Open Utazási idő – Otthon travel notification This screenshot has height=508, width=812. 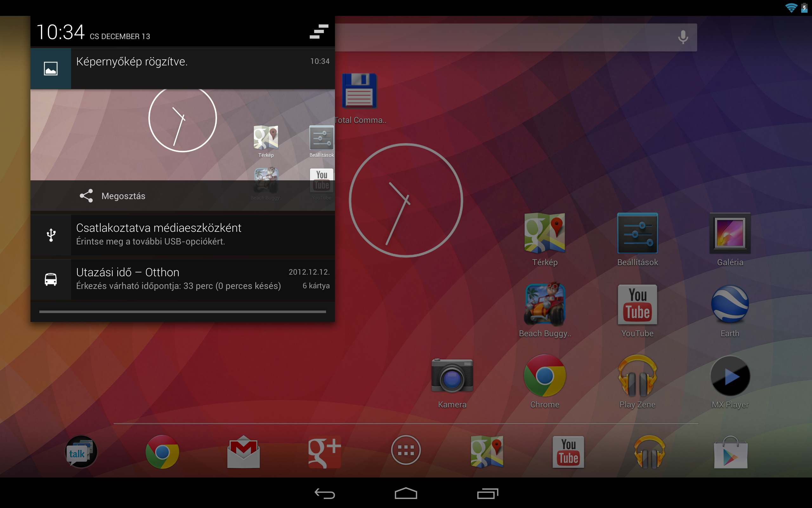tap(182, 279)
